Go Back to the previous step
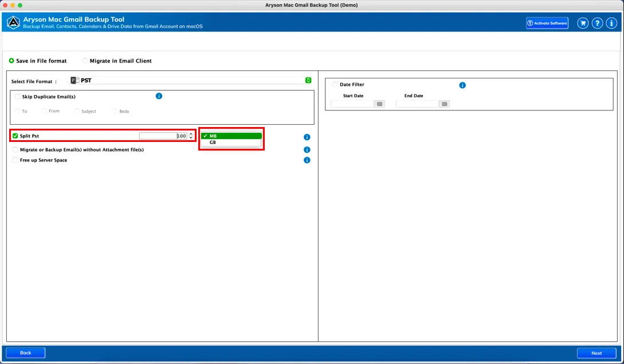The height and width of the screenshot is (364, 624). tap(25, 353)
